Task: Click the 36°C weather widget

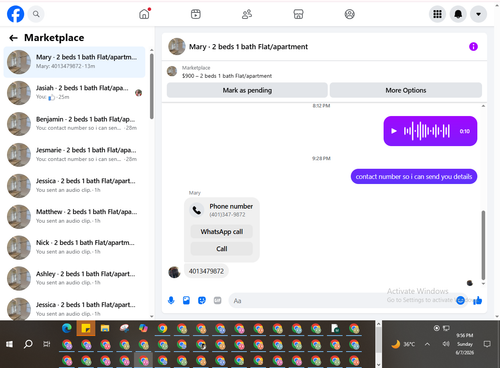Action: tap(403, 344)
